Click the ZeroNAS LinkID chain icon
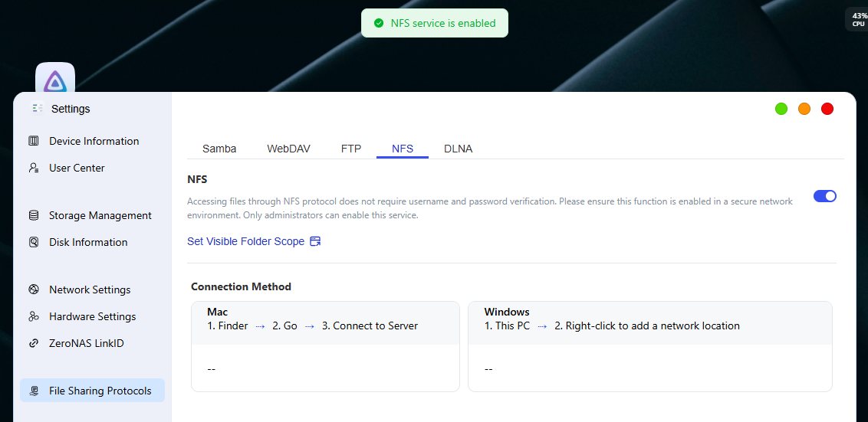Viewport: 868px width, 422px height. click(34, 343)
